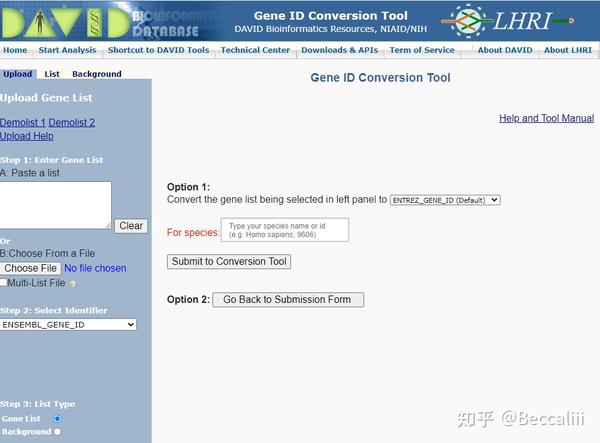Click the 'For species' label
The width and height of the screenshot is (600, 443).
(192, 233)
